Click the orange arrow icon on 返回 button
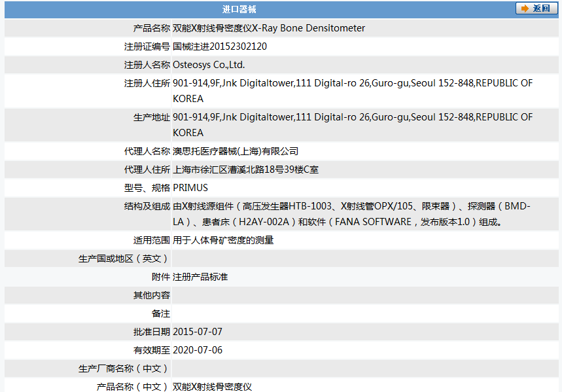 tap(525, 9)
